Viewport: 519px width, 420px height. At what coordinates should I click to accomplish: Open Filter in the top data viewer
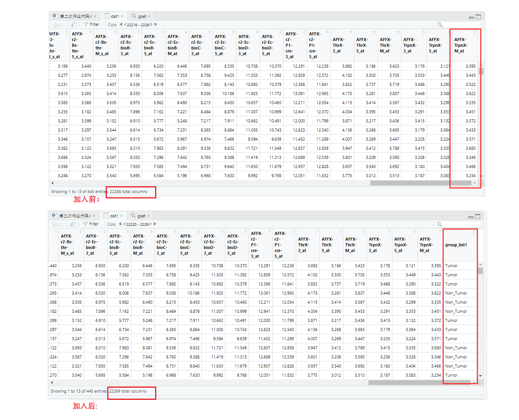92,24
